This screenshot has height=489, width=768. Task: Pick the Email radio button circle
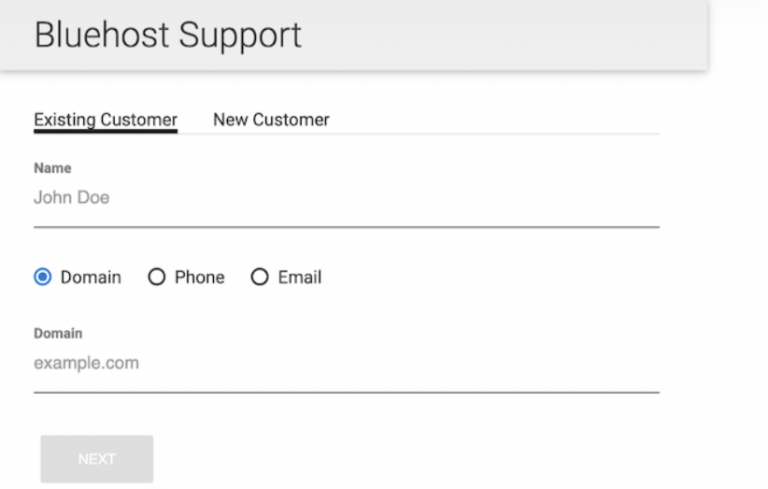tap(260, 277)
